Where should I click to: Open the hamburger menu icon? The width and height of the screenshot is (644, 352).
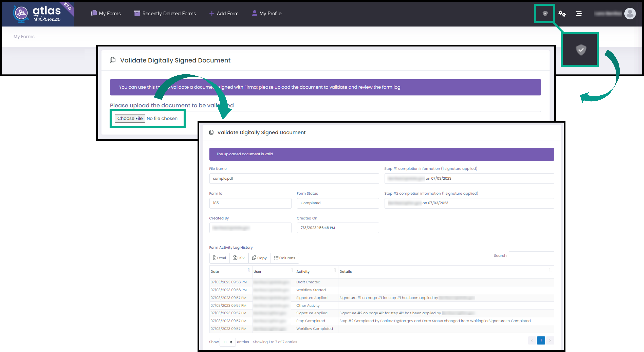pos(579,14)
